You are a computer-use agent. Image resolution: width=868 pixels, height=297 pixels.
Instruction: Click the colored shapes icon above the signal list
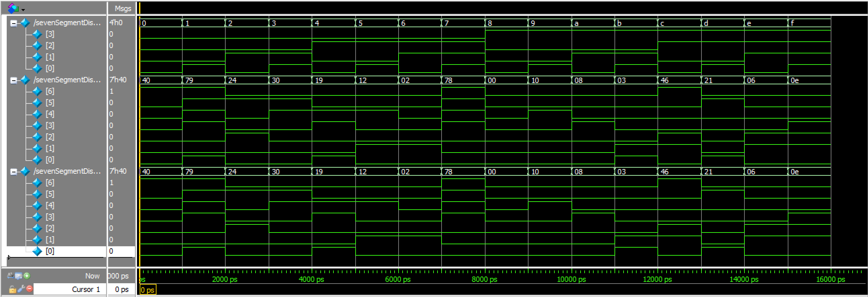point(13,8)
